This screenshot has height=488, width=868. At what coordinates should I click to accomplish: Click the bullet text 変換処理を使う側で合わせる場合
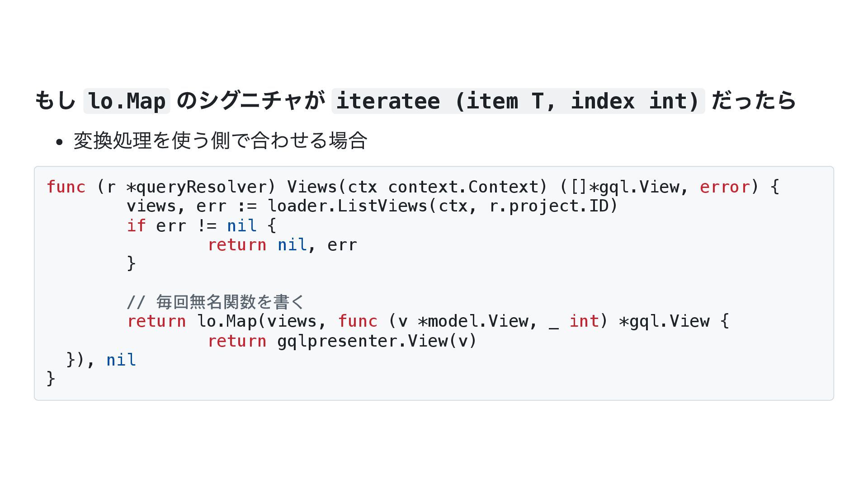point(220,140)
